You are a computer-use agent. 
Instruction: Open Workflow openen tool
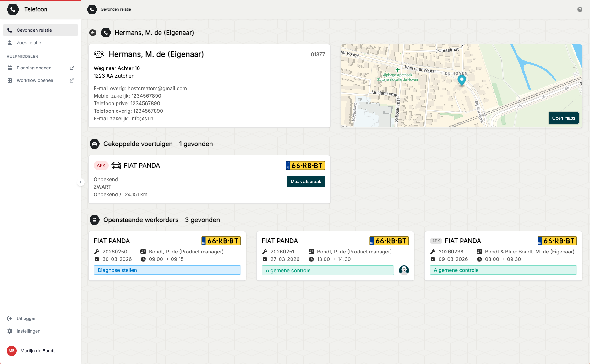(41, 80)
